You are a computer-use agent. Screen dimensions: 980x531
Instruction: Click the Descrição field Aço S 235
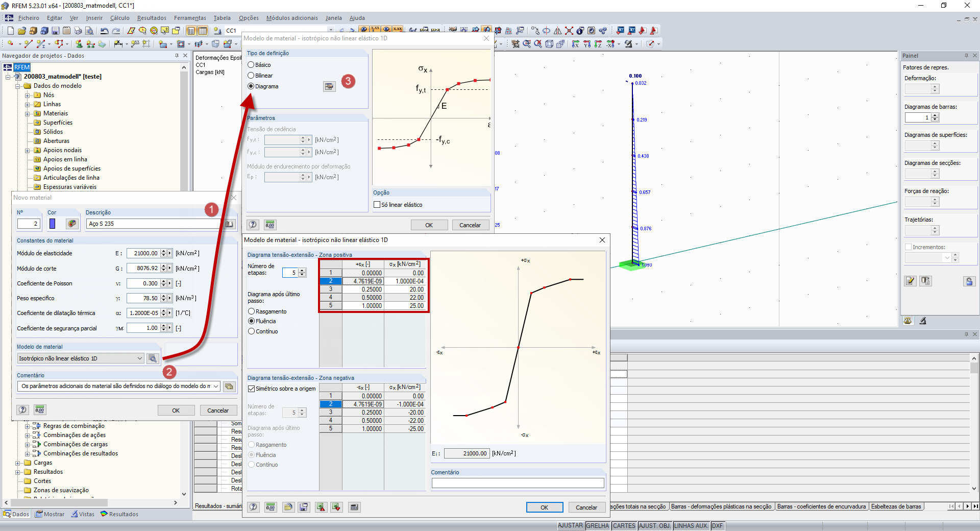153,224
